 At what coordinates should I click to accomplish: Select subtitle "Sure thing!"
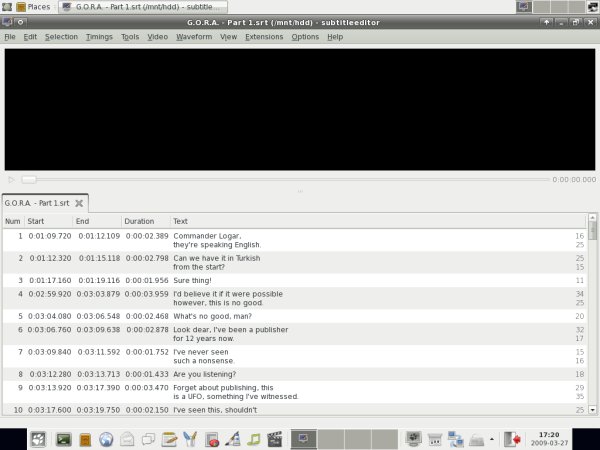[192, 280]
